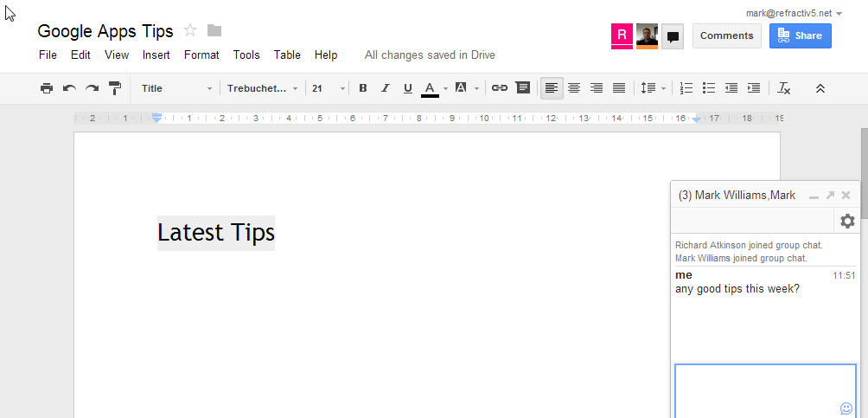Select right text alignment
The image size is (868, 418).
[597, 88]
